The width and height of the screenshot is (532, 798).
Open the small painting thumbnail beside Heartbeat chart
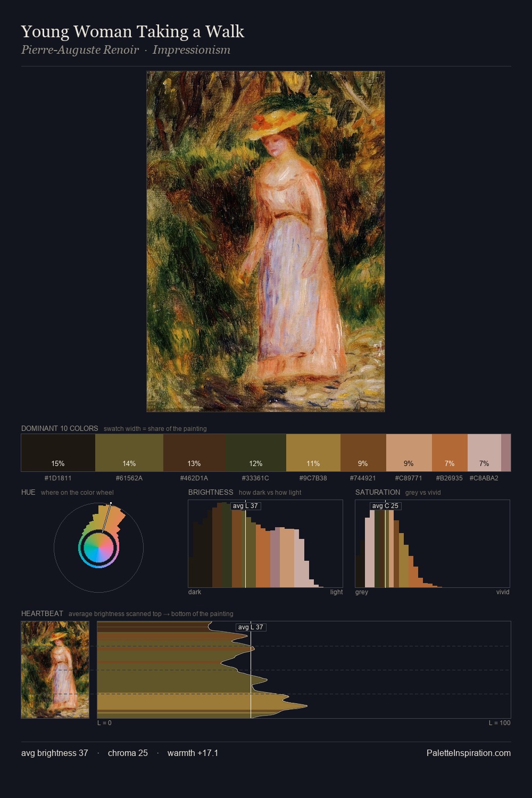[55, 670]
